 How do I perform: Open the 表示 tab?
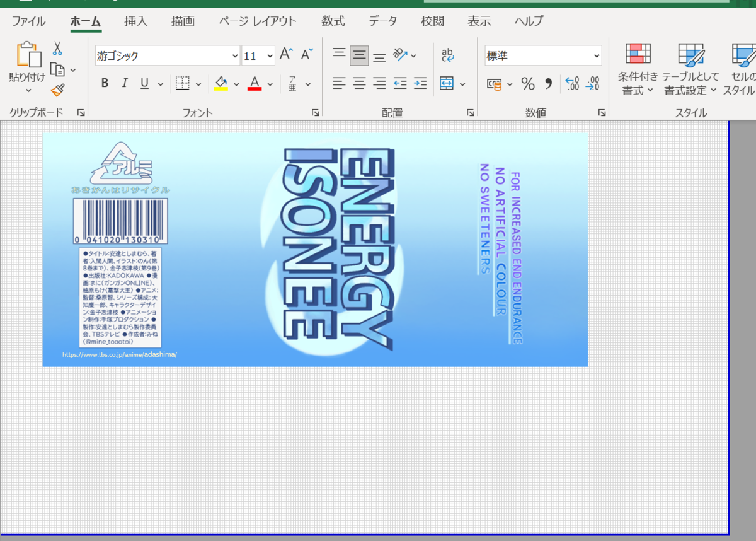(x=479, y=21)
